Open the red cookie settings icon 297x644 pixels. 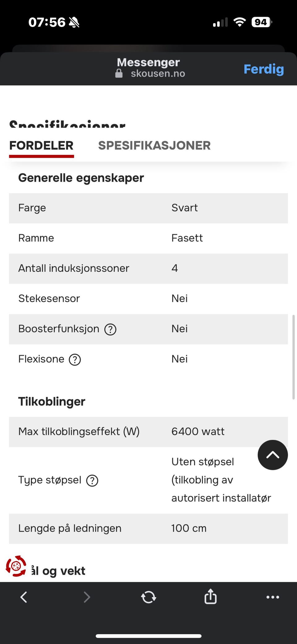(16, 566)
